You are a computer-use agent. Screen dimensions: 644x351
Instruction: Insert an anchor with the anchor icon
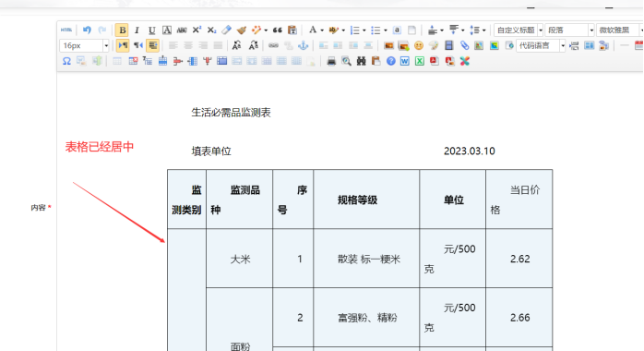[x=304, y=45]
